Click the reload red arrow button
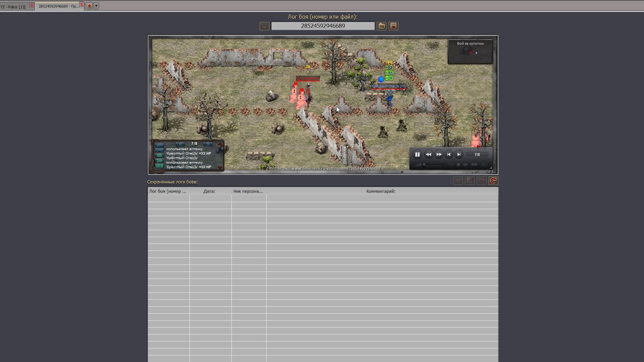 pyautogui.click(x=493, y=180)
